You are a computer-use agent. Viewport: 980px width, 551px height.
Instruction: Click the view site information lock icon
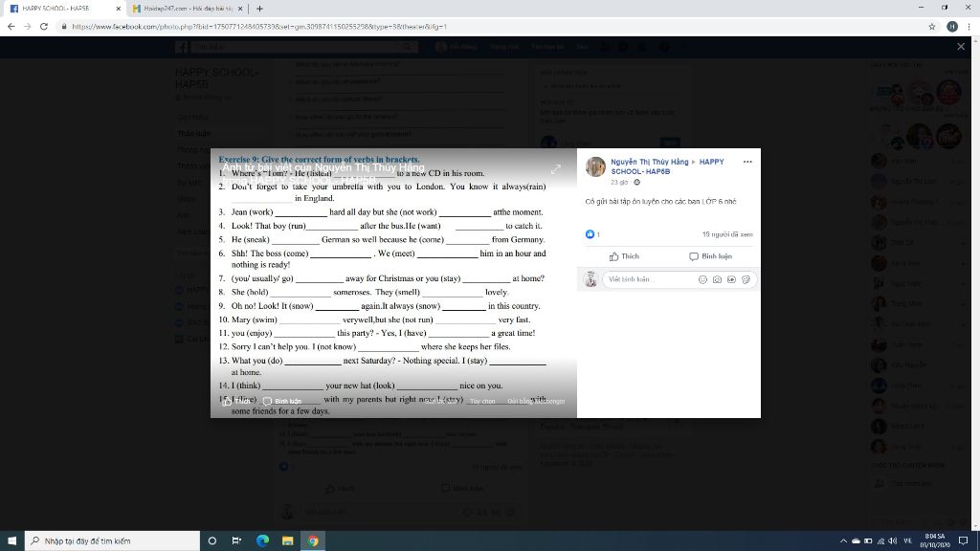point(64,26)
